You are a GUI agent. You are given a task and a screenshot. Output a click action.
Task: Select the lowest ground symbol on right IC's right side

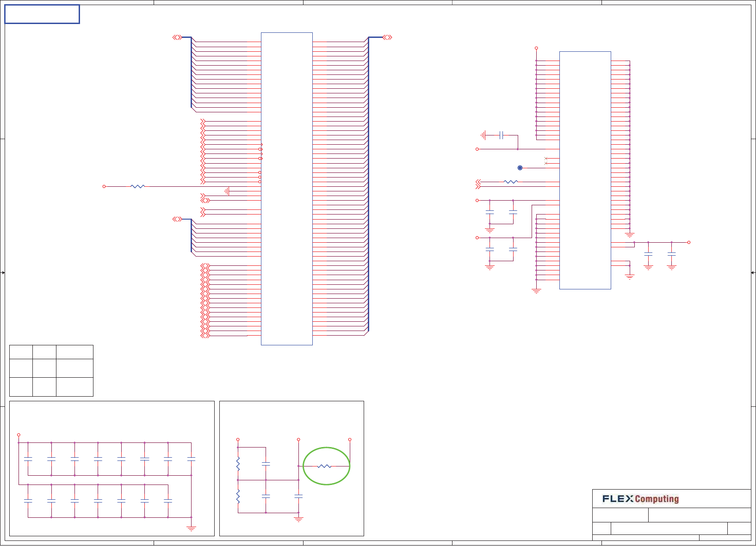pyautogui.click(x=630, y=277)
